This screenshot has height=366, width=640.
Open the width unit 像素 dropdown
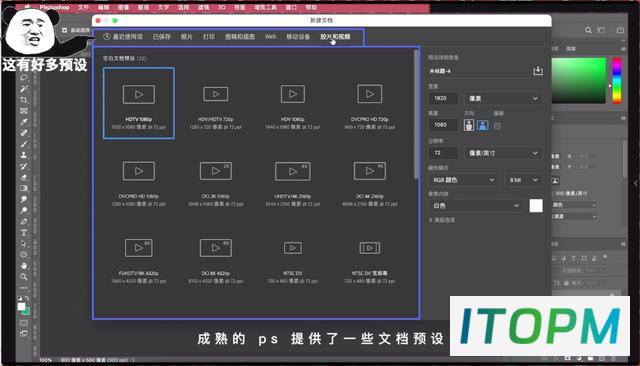tap(503, 98)
